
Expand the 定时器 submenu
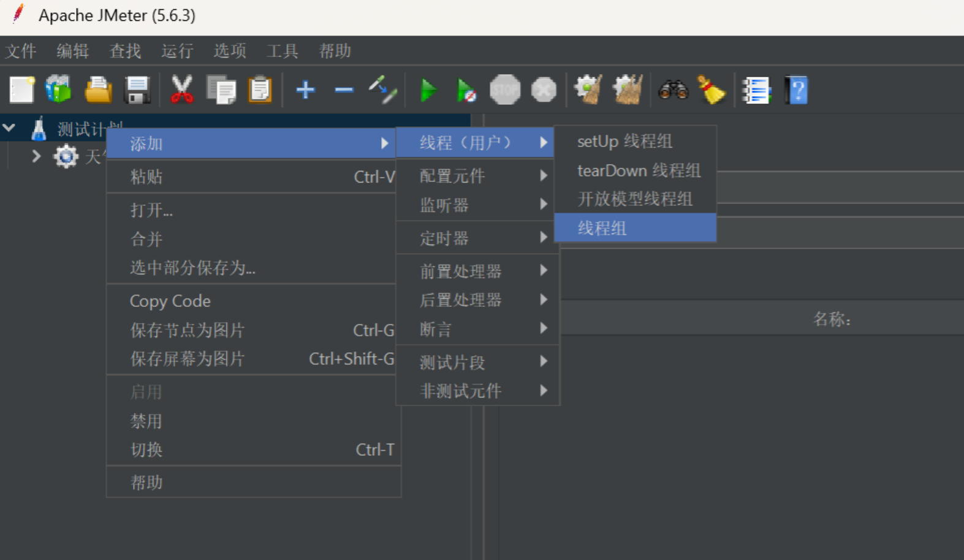click(x=478, y=238)
